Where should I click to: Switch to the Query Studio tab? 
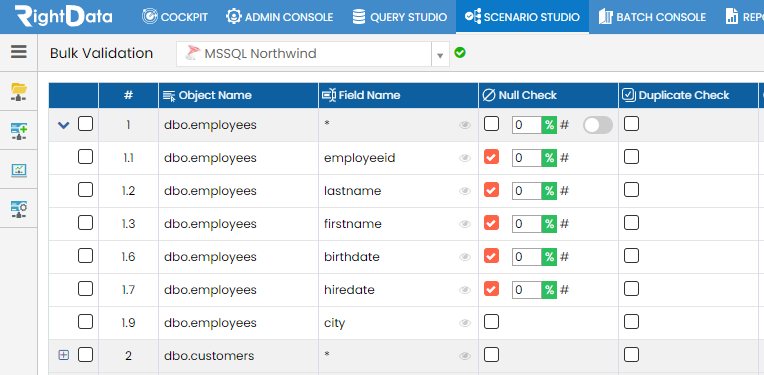400,17
